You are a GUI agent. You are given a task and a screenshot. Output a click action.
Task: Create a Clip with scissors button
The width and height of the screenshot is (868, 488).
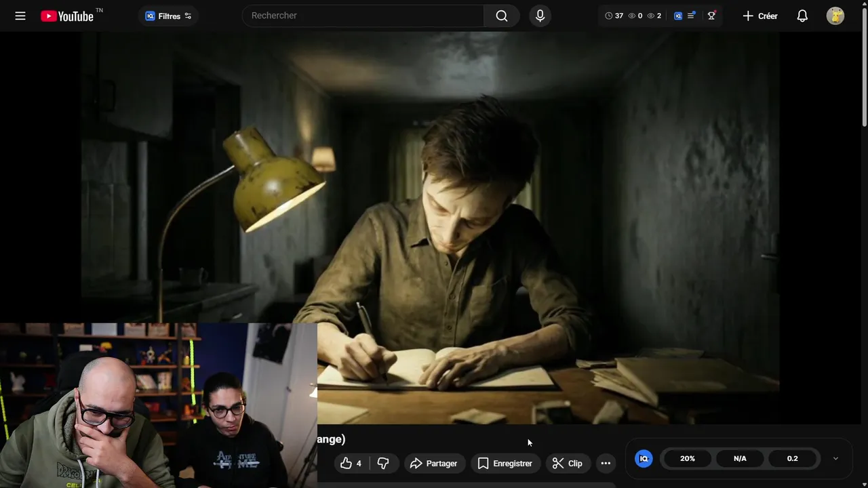pos(568,464)
